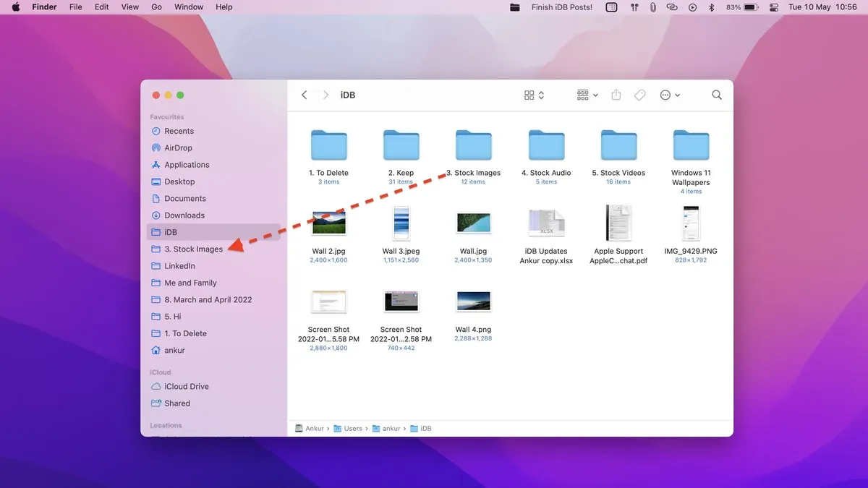Click the Bluetooth menu bar icon

[711, 7]
